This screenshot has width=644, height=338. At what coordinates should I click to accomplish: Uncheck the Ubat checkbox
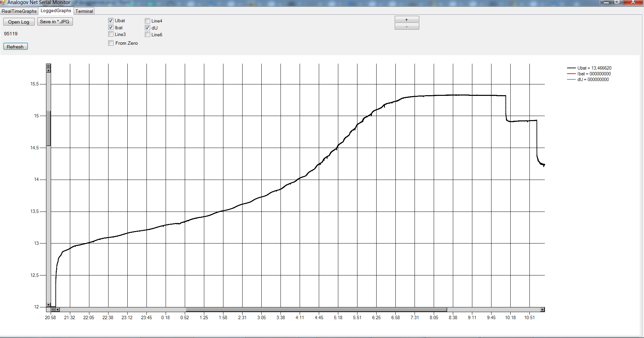111,21
